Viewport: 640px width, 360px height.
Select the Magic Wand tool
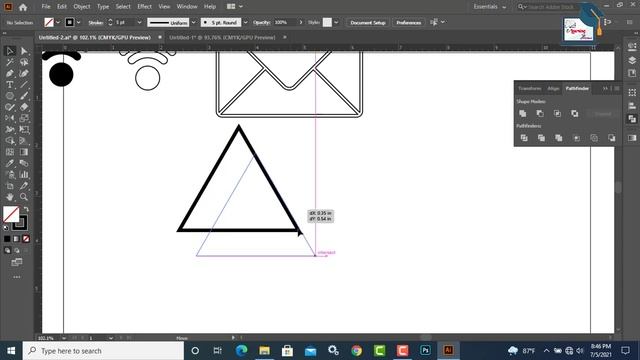10,62
